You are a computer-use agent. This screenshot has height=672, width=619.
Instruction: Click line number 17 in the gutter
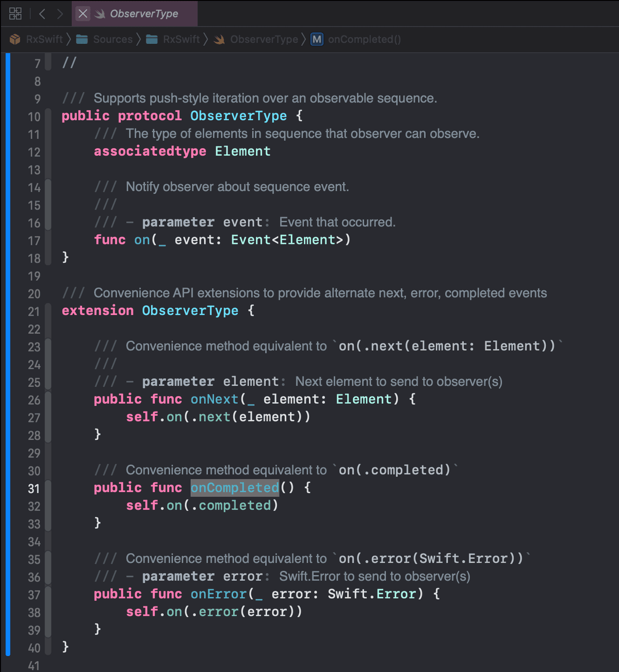34,241
